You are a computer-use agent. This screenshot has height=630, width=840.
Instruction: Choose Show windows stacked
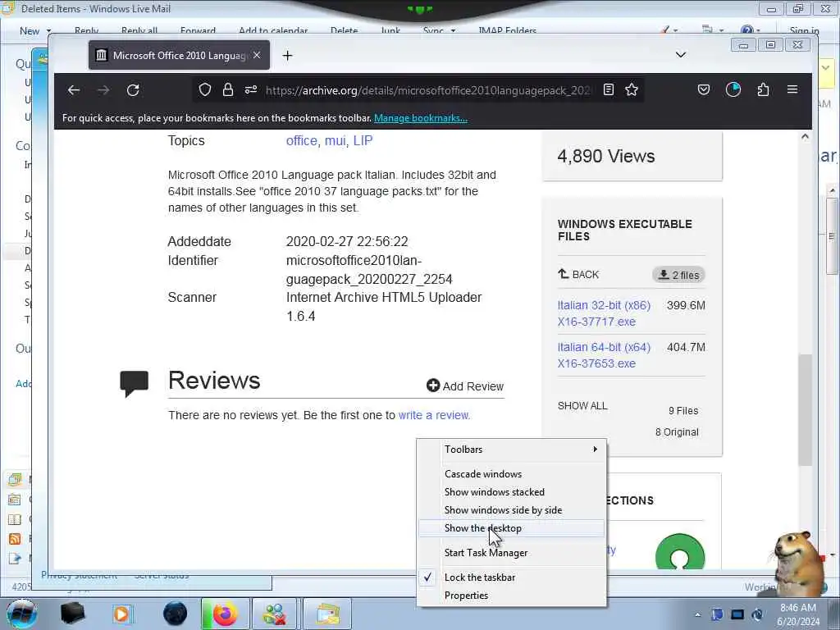tap(512, 492)
